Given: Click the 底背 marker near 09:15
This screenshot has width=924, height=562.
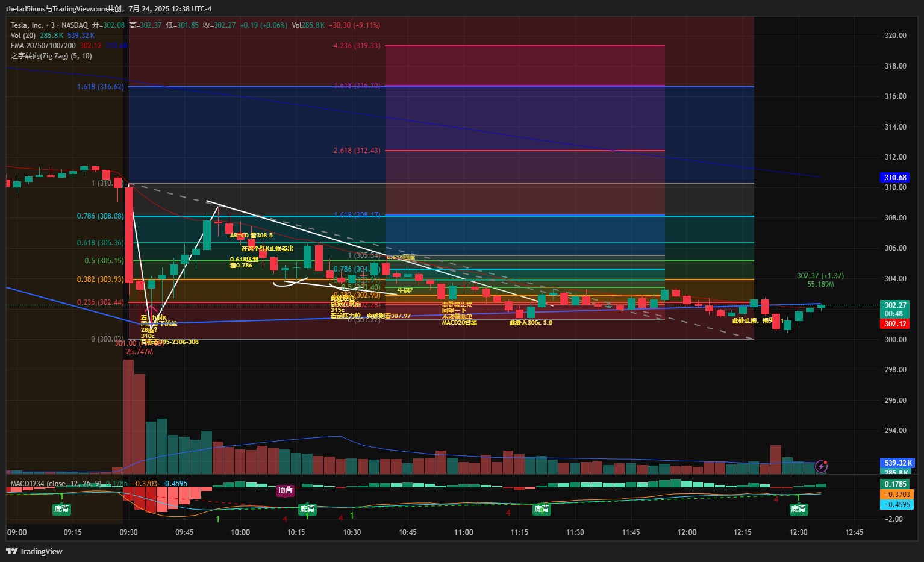Looking at the screenshot, I should 61,509.
